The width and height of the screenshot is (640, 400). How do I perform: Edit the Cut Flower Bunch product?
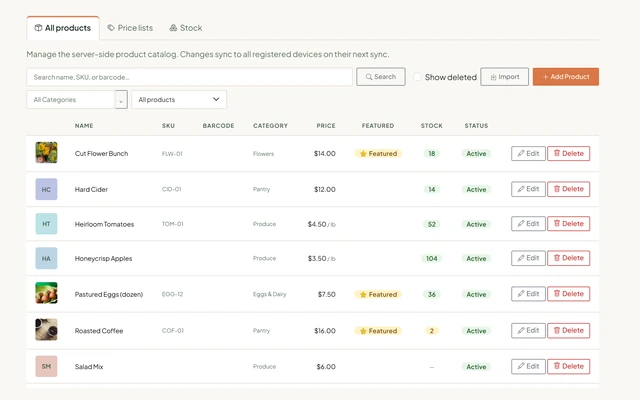click(x=528, y=153)
